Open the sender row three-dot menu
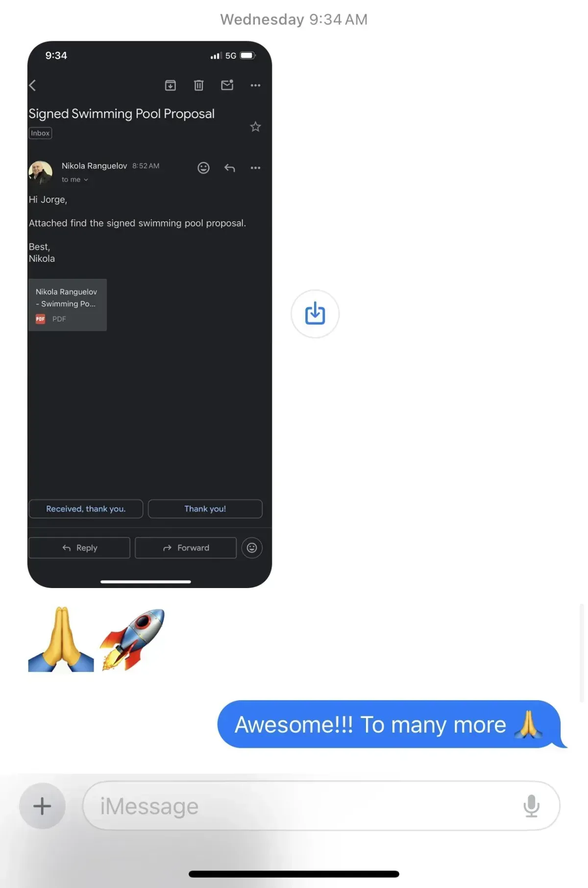Screen dimensions: 588x888 (x=255, y=168)
